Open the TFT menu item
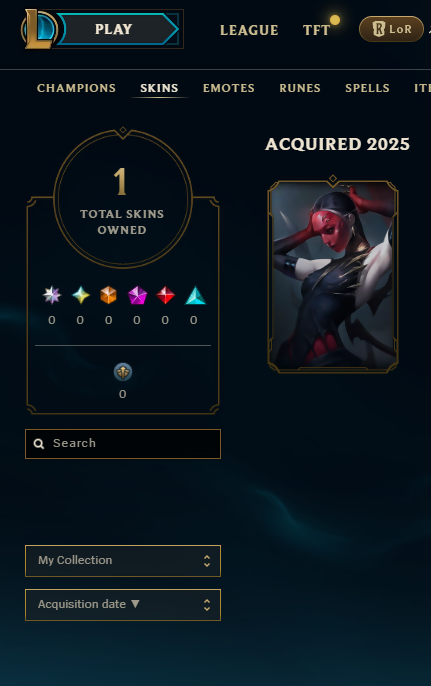The height and width of the screenshot is (686, 431). point(316,30)
